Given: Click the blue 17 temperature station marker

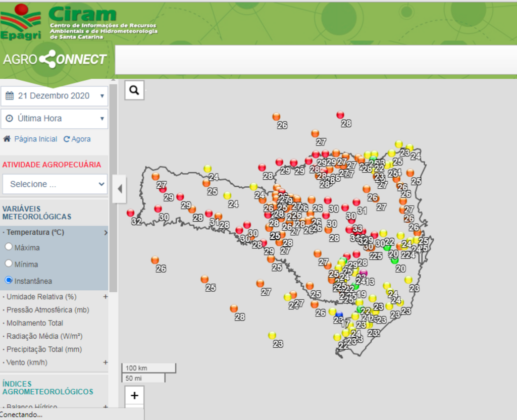Looking at the screenshot, I should 339,314.
